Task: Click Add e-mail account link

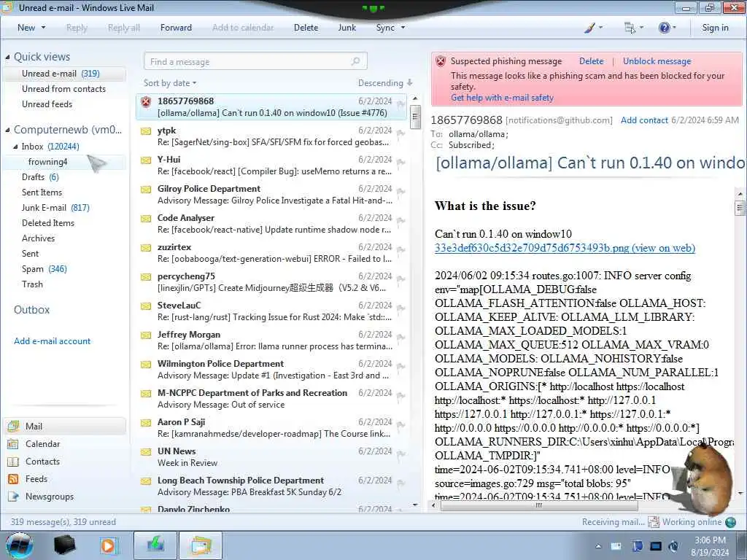Action: pyautogui.click(x=52, y=341)
